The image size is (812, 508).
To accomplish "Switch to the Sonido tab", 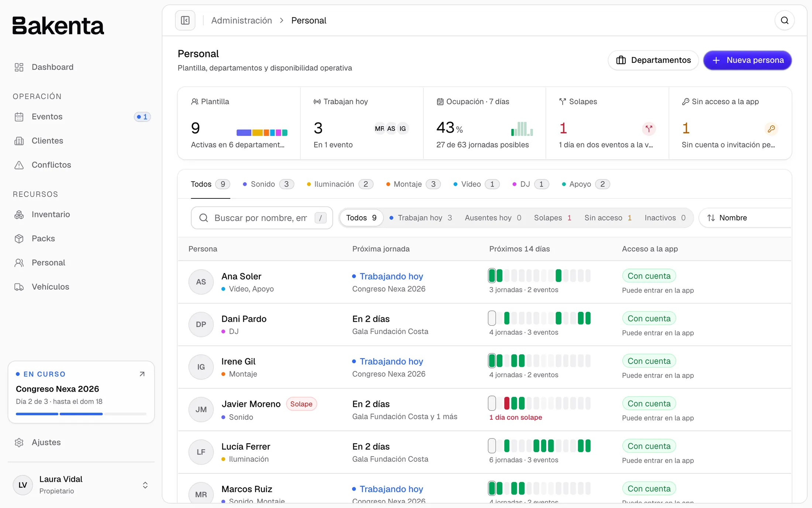I will pos(268,184).
